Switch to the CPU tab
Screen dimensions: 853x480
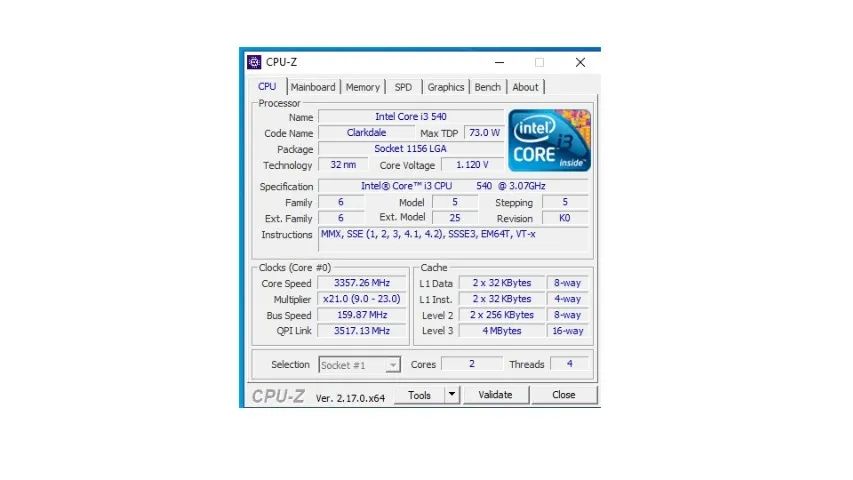coord(267,87)
